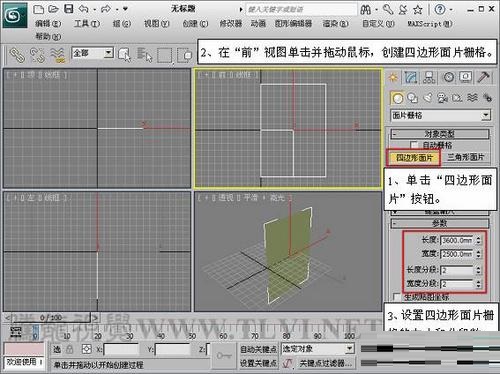Select the Space Warps wavy category icon
The image size is (500, 374).
click(x=472, y=98)
